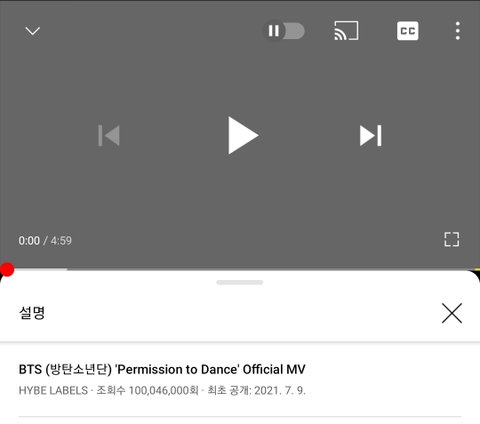Click the description panel drag handle
480x424 pixels.
pyautogui.click(x=240, y=282)
